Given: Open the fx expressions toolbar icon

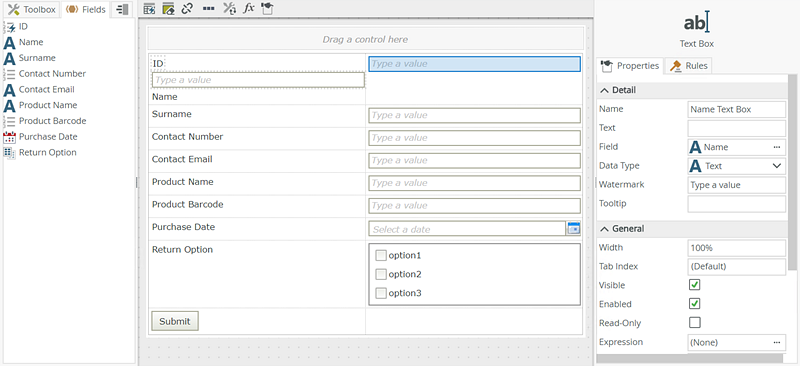Looking at the screenshot, I should click(248, 9).
